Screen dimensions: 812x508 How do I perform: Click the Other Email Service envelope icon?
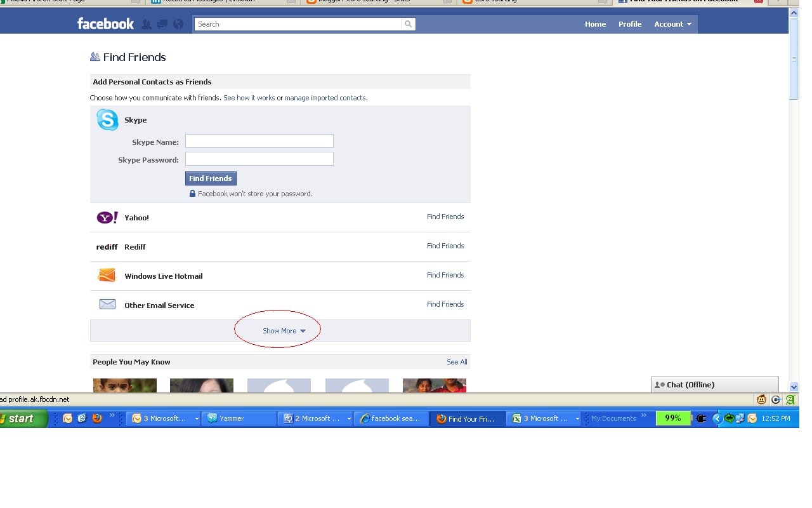[x=107, y=305]
